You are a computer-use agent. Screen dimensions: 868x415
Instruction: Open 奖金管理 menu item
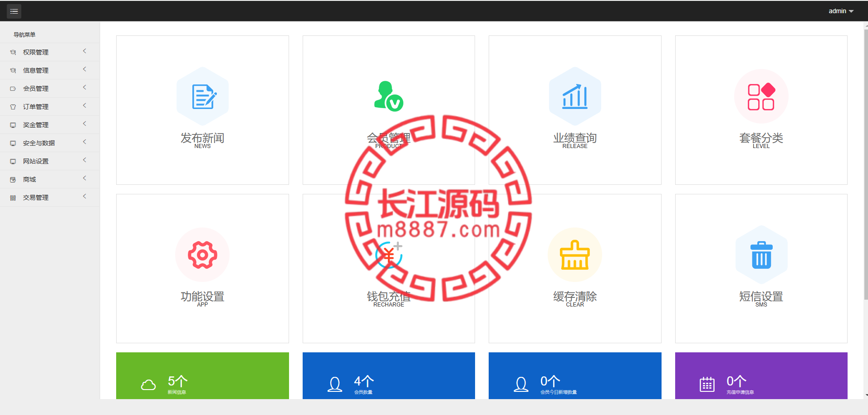coord(50,125)
